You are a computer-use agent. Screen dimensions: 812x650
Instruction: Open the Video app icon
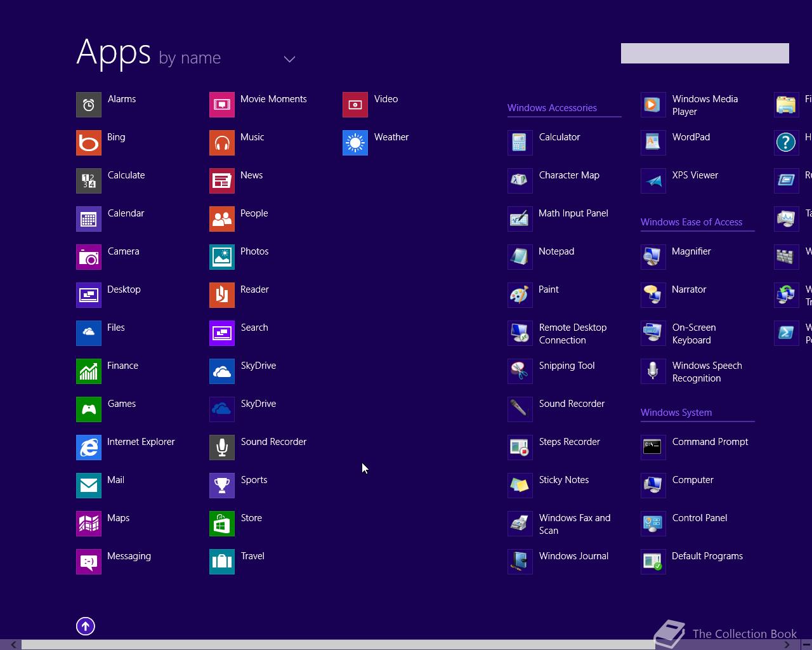point(355,105)
